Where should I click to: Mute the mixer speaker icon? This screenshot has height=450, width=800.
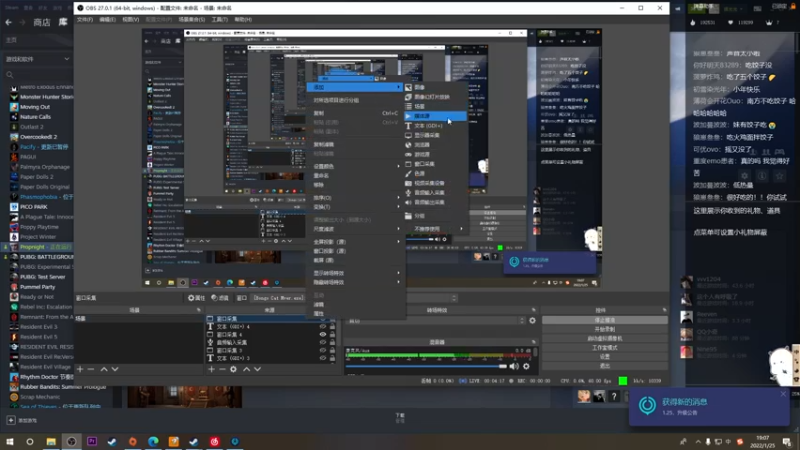514,366
